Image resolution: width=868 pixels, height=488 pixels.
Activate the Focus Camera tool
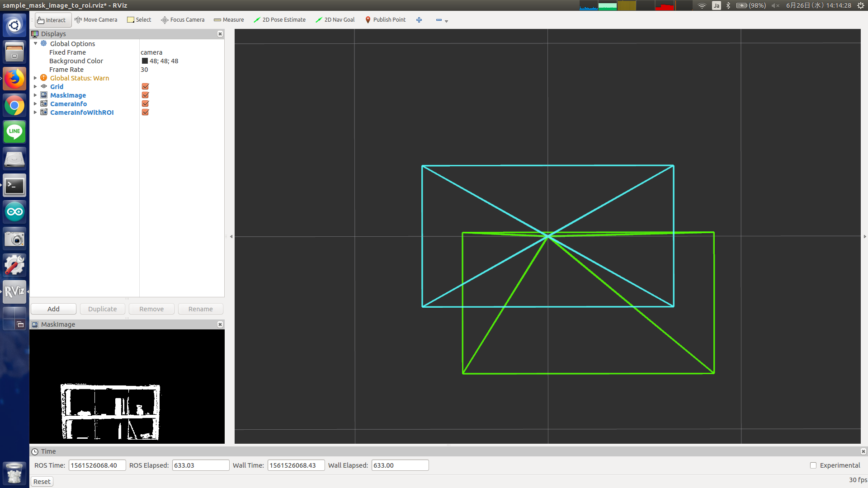click(x=183, y=20)
